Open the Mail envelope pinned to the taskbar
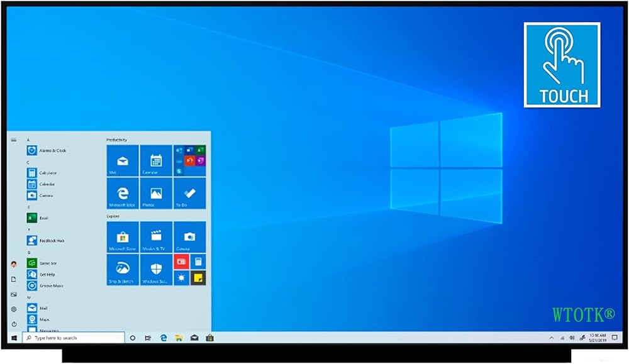The image size is (629, 364). coord(194,338)
